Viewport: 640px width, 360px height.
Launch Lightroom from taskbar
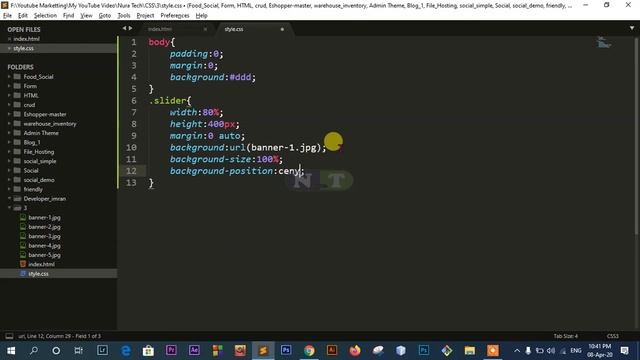(102, 350)
